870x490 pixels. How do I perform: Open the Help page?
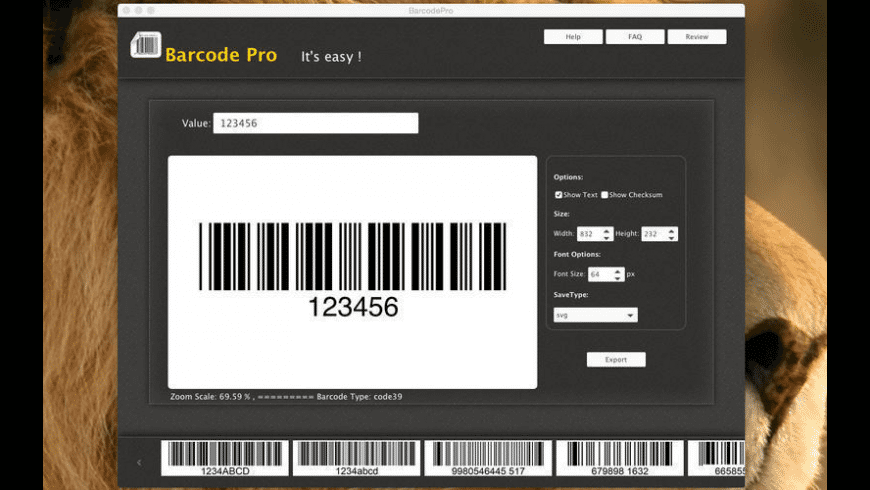573,37
